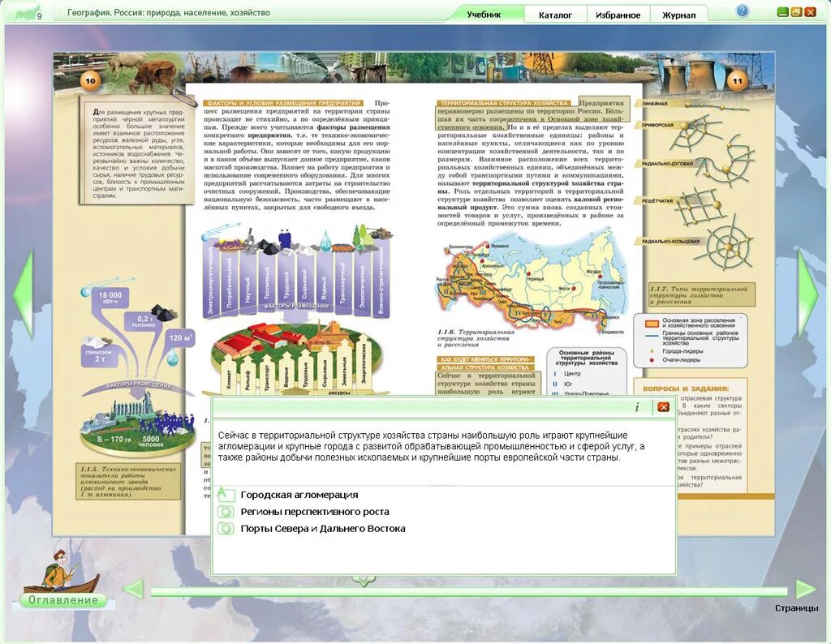Click map legend entry Города-лидеры

682,351
